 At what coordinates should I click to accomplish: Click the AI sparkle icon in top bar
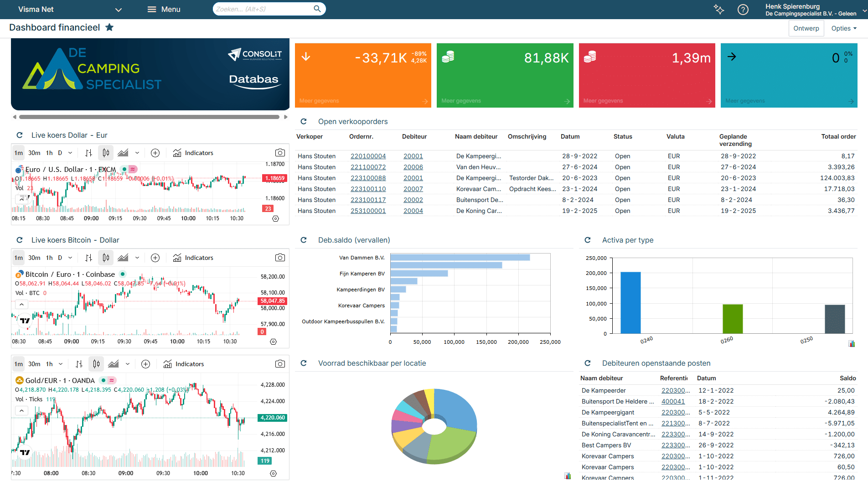pyautogui.click(x=719, y=10)
